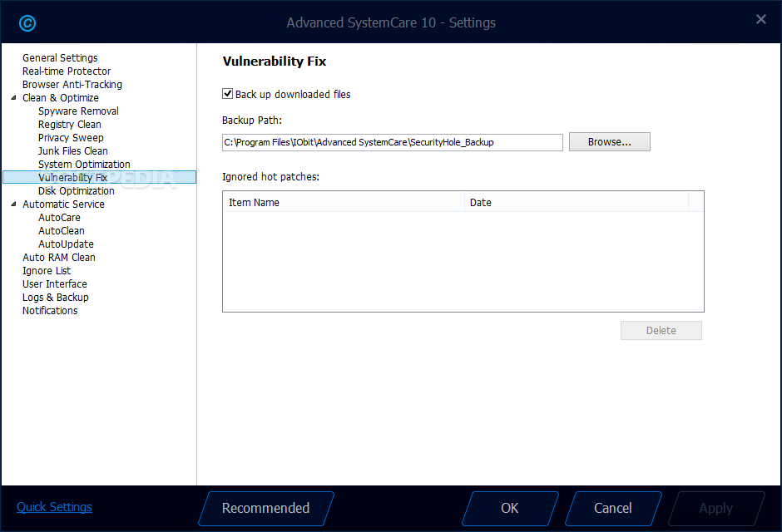Go to Spyware Removal settings
Image resolution: width=782 pixels, height=532 pixels.
click(x=78, y=111)
